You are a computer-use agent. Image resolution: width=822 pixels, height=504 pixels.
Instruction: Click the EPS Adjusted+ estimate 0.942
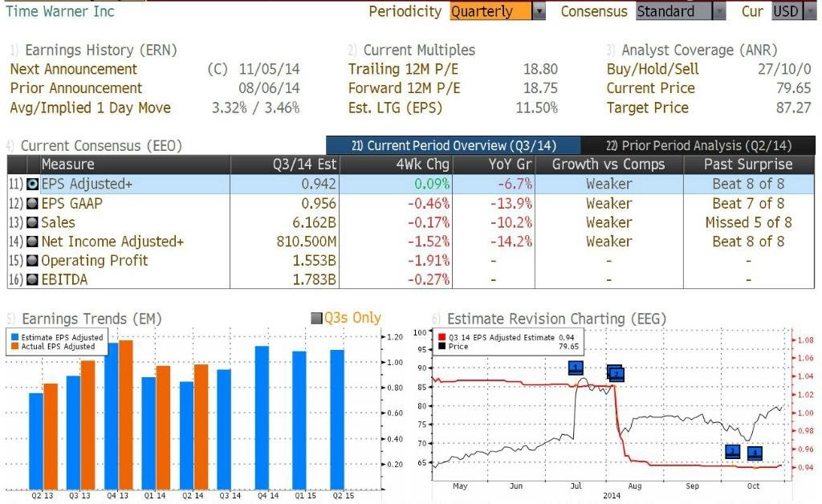click(319, 184)
